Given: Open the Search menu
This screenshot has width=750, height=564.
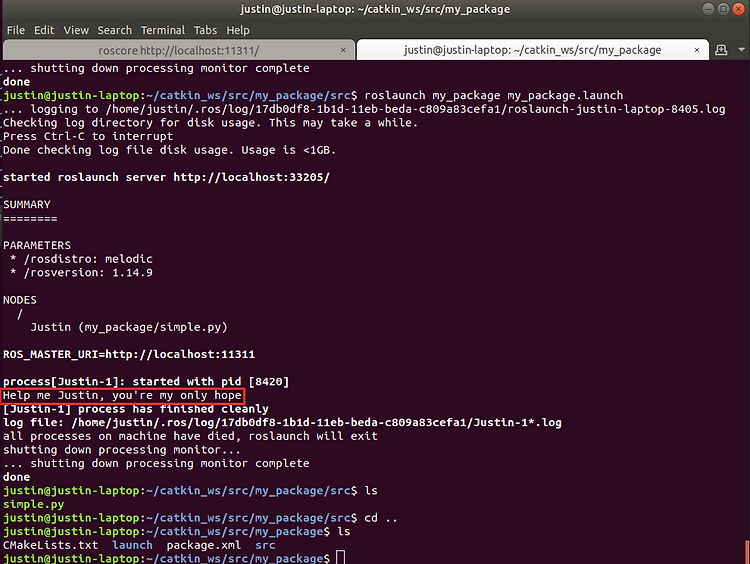Looking at the screenshot, I should click(115, 30).
